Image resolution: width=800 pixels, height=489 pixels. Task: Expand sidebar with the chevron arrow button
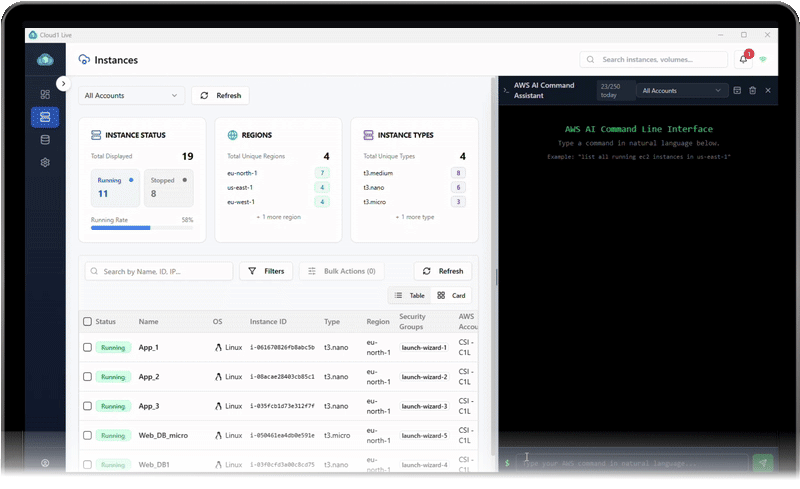click(x=63, y=83)
